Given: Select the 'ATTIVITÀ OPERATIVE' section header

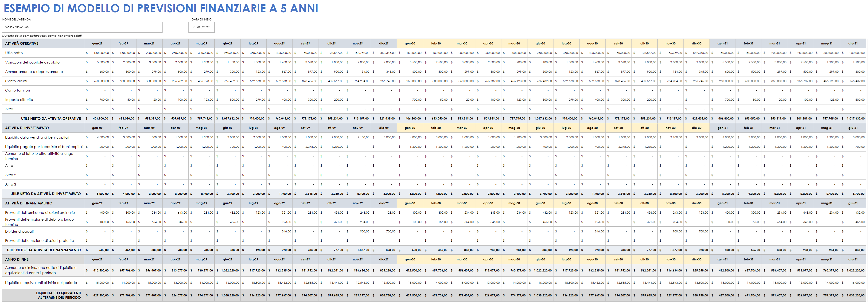Looking at the screenshot, I should (x=22, y=44).
